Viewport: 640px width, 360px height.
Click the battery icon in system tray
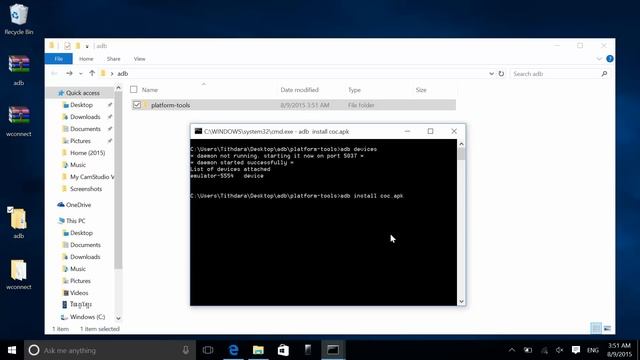(528, 350)
